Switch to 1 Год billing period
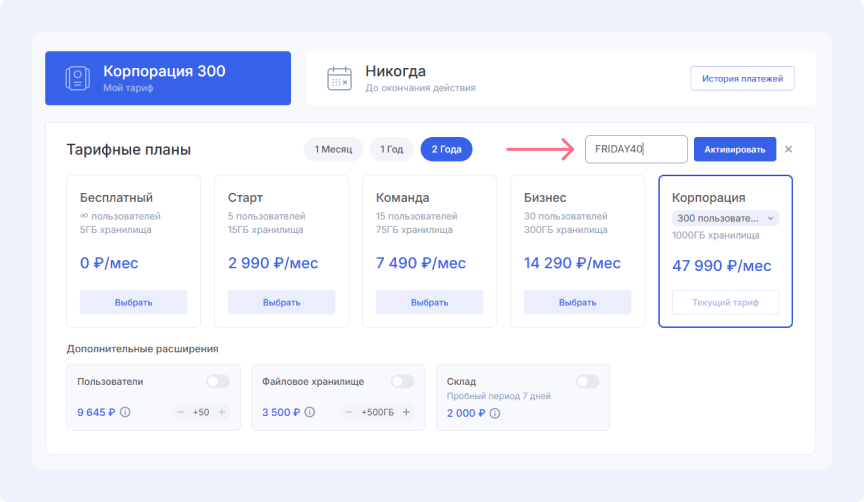 click(391, 149)
